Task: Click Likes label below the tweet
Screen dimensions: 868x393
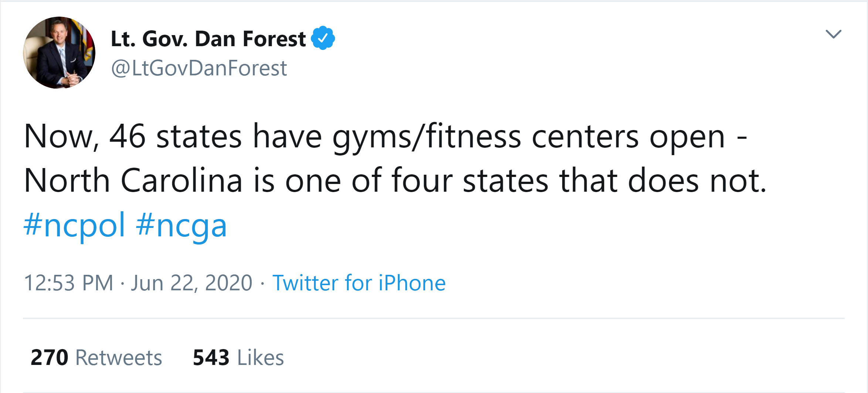Action: [263, 357]
